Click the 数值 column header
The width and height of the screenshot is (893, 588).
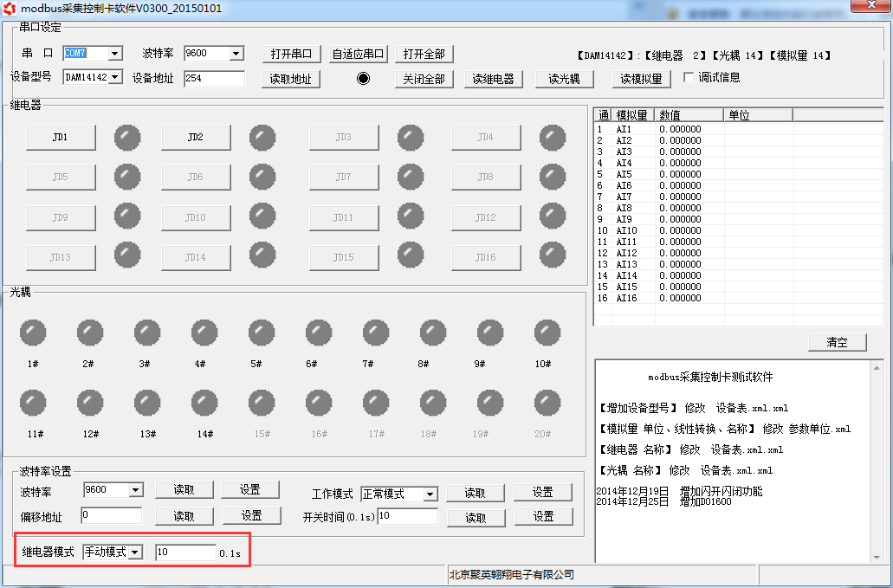(689, 115)
